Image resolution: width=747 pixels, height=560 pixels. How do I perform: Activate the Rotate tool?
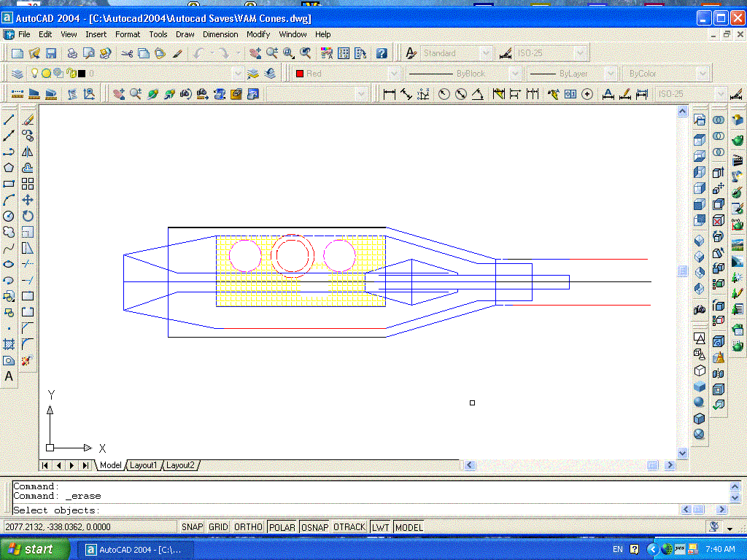pyautogui.click(x=28, y=217)
